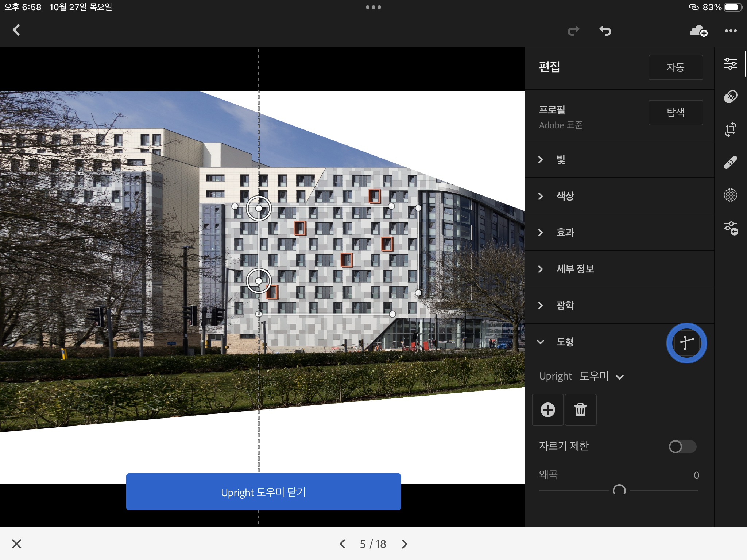Click the Upright 도우미 닫기 button
Image resolution: width=747 pixels, height=560 pixels.
click(263, 492)
